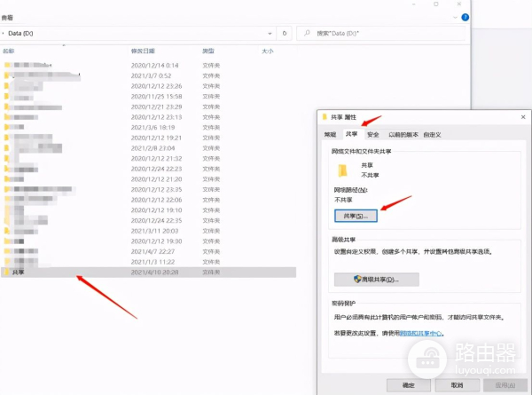Select folder dated 2020/12/24 22:23
The width and height of the screenshot is (532, 395).
coord(148,169)
